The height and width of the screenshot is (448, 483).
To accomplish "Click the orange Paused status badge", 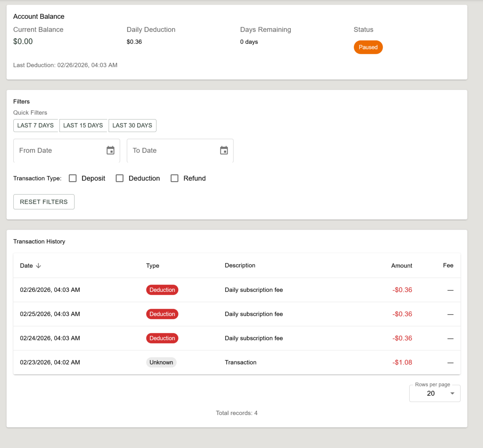I will [x=368, y=47].
